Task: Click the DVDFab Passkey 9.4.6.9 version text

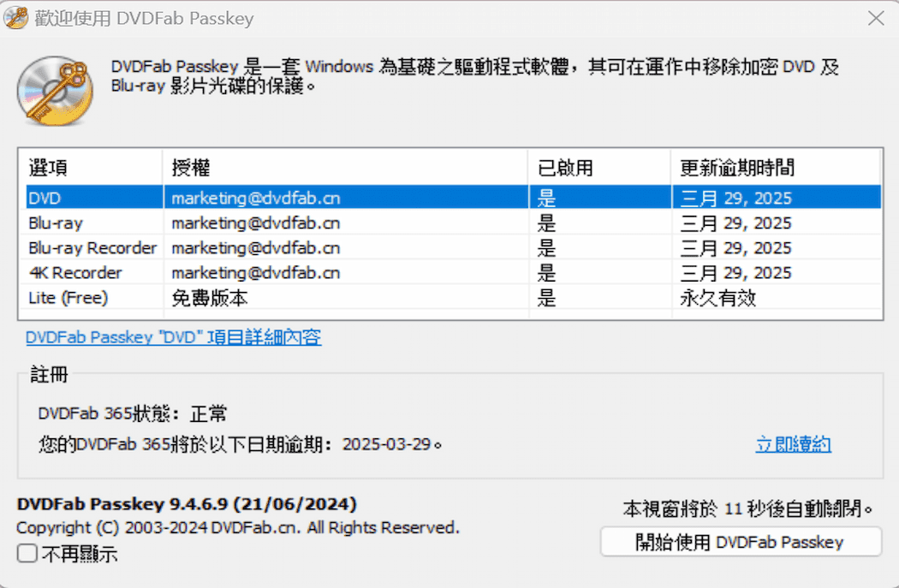Action: pos(187,504)
